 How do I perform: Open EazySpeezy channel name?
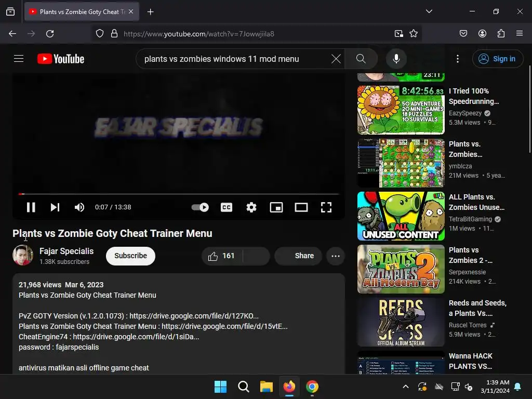pos(465,113)
